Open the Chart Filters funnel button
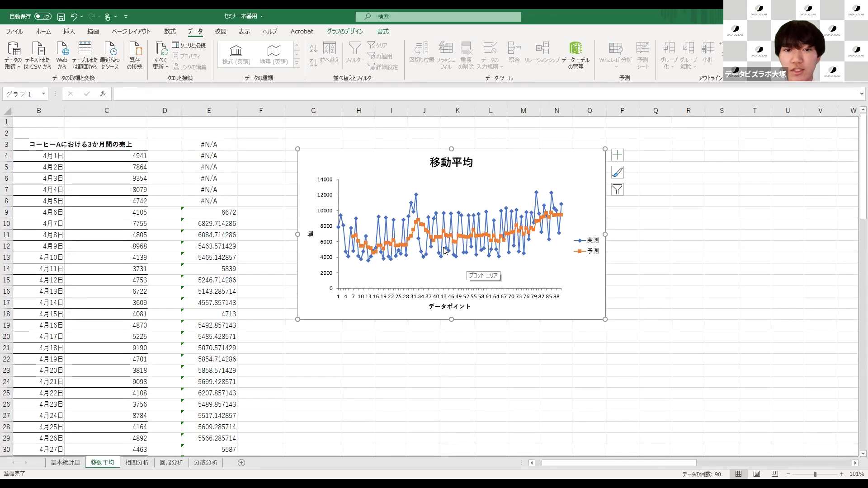Viewport: 868px width, 488px height. click(x=617, y=190)
